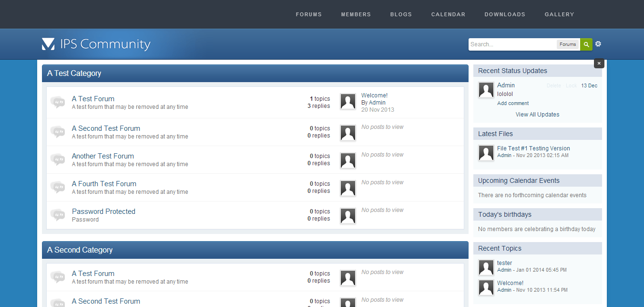Click avatar next to File Test #1
644x307 pixels.
(486, 153)
